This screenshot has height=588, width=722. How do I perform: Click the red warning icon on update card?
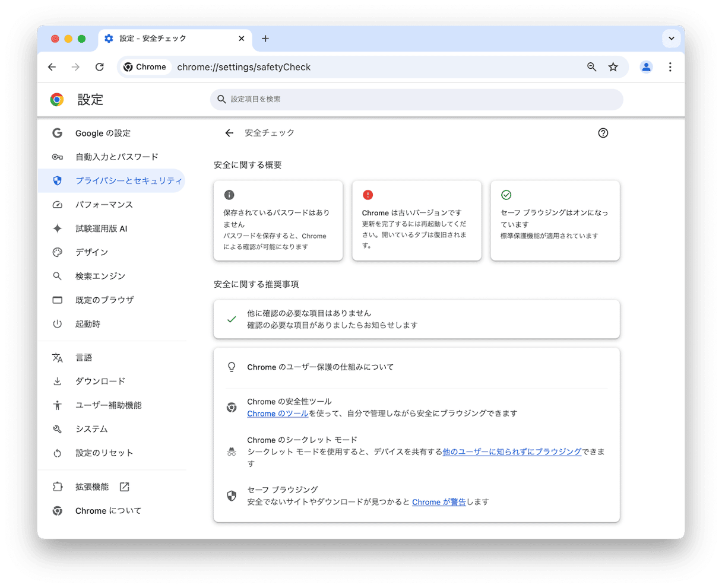click(368, 195)
